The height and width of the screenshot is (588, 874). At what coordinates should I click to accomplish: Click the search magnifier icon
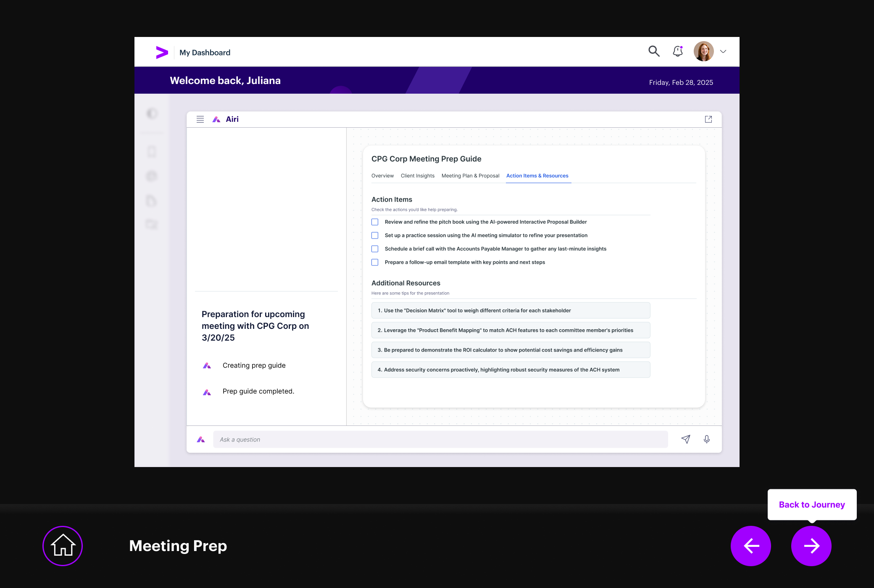point(654,51)
